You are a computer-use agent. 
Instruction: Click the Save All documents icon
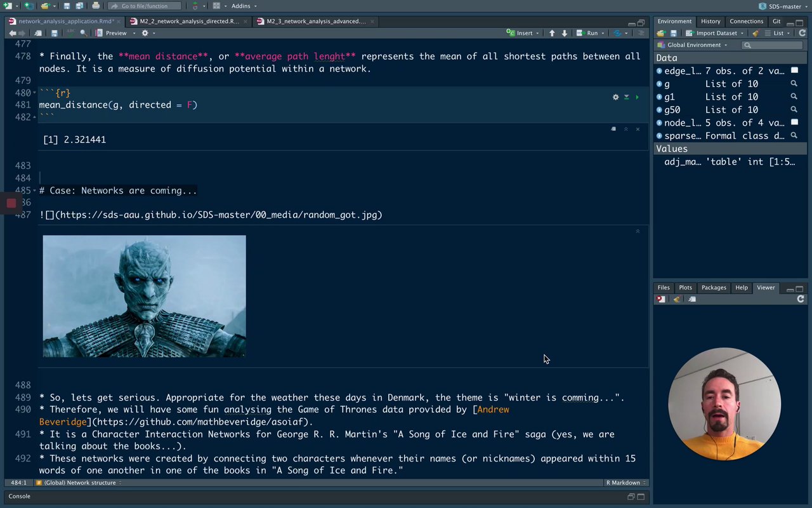pos(79,6)
